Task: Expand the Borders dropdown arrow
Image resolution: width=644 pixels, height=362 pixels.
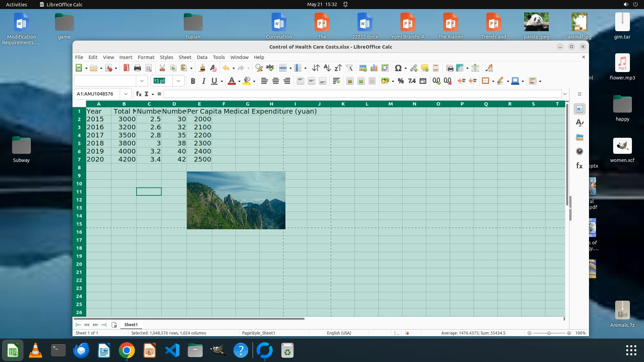Action: [x=493, y=81]
